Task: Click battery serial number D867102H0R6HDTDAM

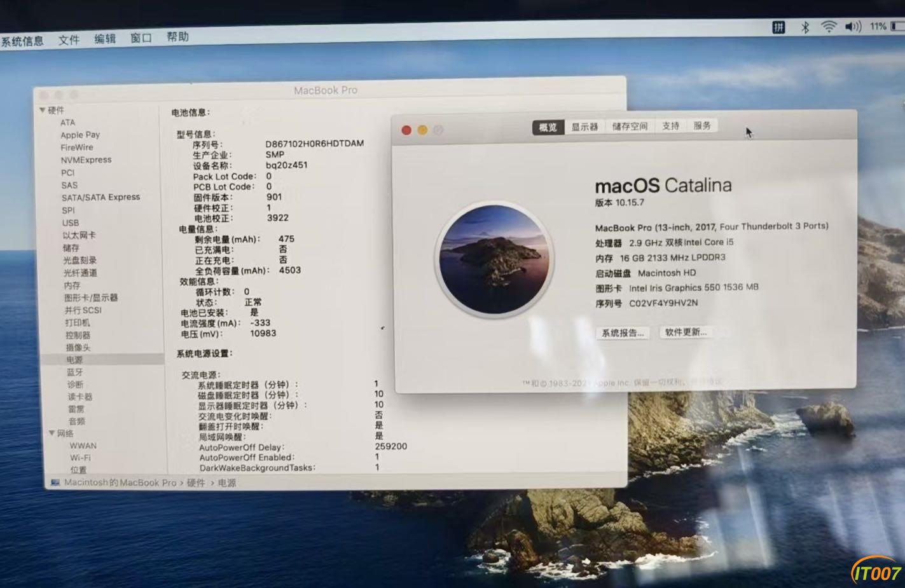Action: [314, 144]
